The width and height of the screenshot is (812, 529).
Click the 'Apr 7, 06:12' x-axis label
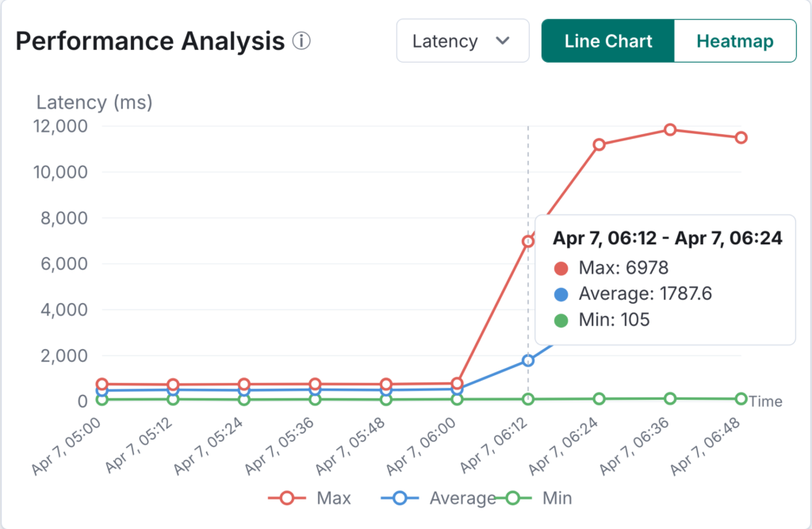tap(493, 446)
